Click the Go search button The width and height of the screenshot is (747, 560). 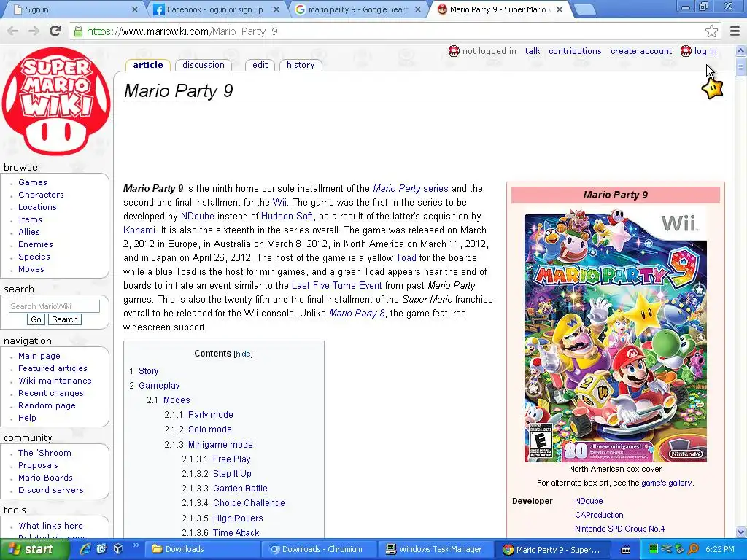[x=36, y=319]
